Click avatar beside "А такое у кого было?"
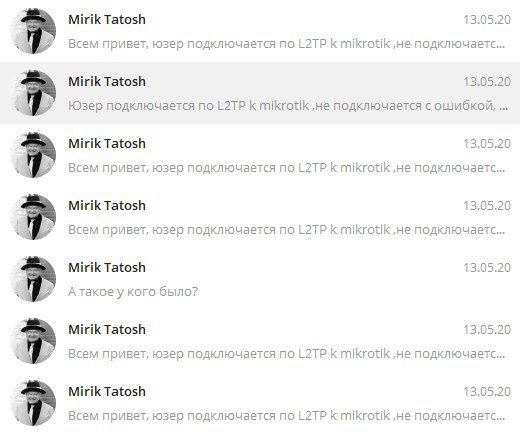Screen dimensions: 520x433 (33, 279)
